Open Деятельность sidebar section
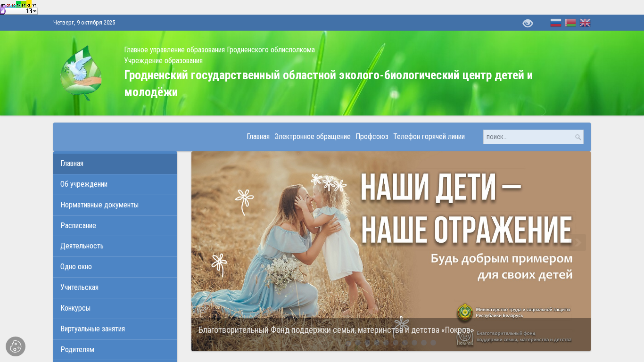 [115, 246]
